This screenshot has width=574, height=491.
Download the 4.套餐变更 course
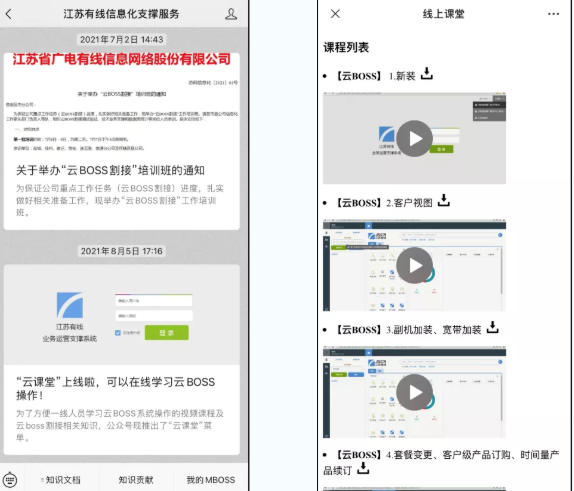(x=363, y=468)
